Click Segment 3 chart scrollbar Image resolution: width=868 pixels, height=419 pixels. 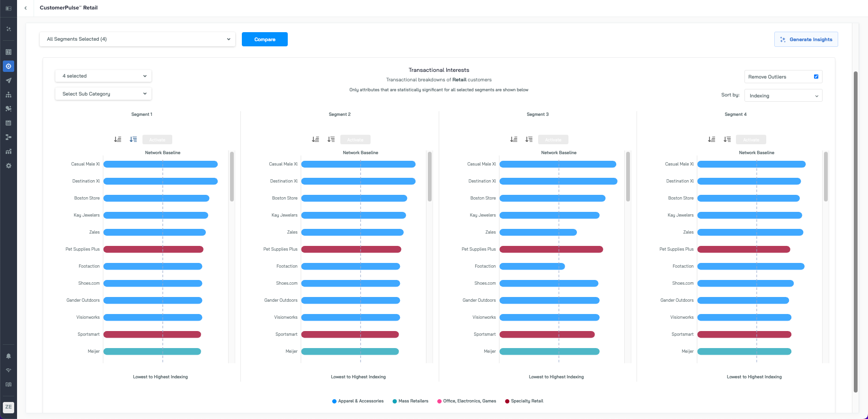628,176
